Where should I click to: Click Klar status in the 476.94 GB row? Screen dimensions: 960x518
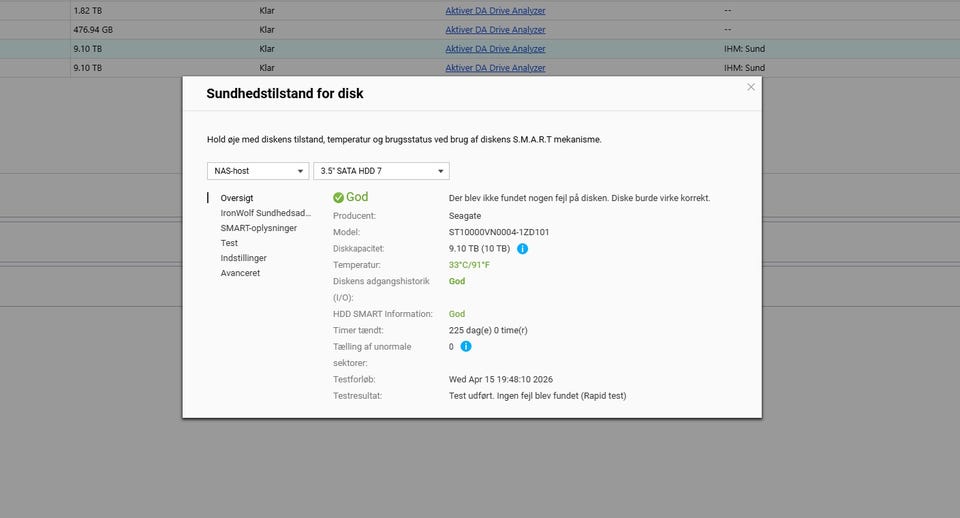click(x=267, y=29)
